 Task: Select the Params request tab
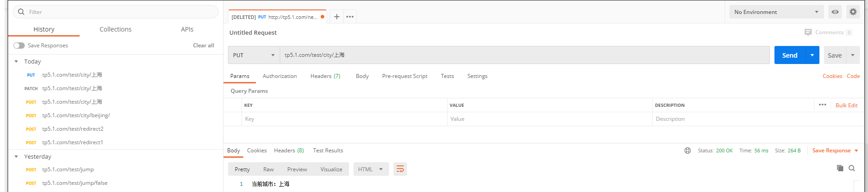pos(240,76)
